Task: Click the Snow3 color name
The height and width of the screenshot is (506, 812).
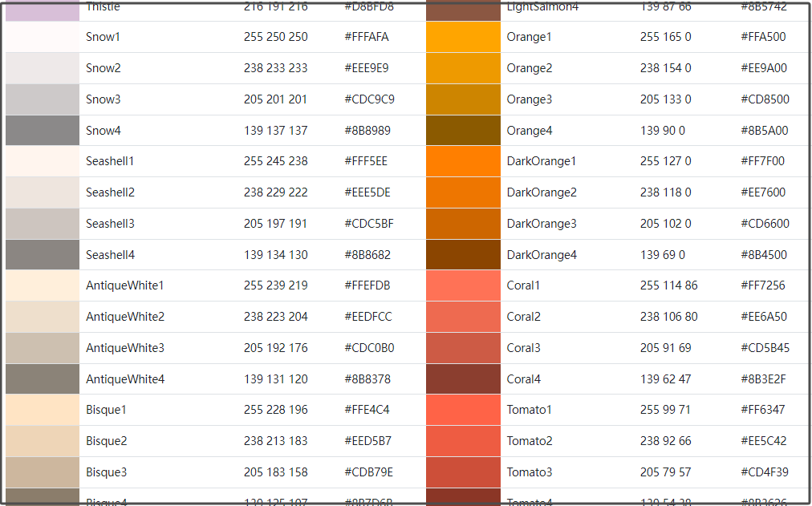Action: click(x=104, y=99)
